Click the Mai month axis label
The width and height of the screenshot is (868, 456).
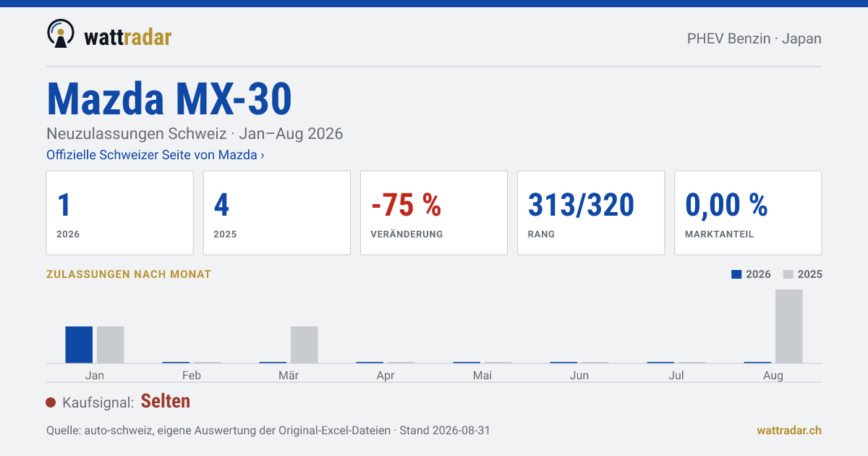tap(482, 375)
